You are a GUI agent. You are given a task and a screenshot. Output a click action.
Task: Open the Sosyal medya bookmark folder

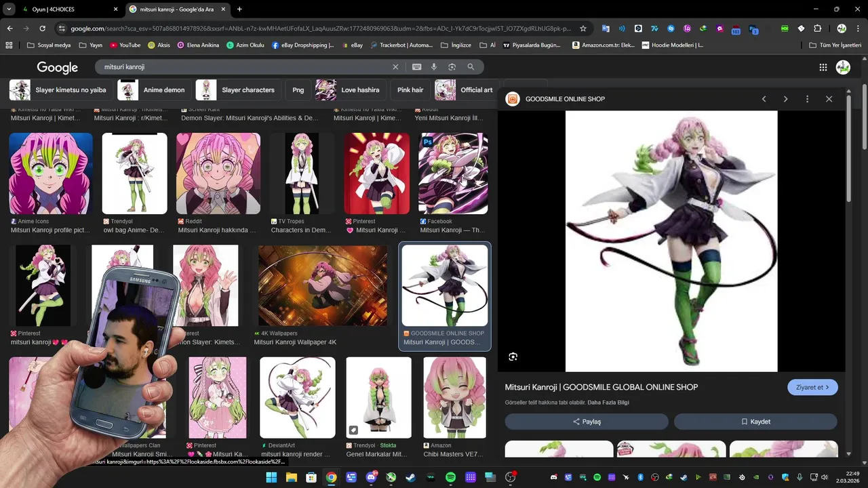click(48, 45)
